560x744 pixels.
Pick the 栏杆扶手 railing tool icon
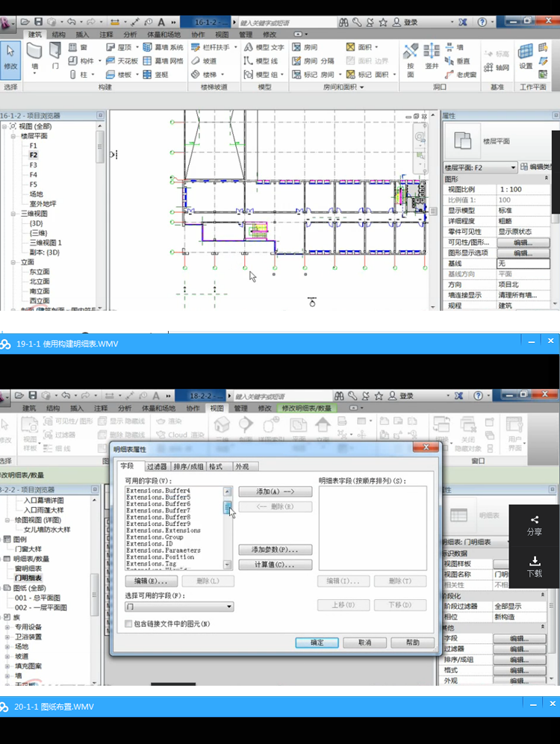coord(196,47)
